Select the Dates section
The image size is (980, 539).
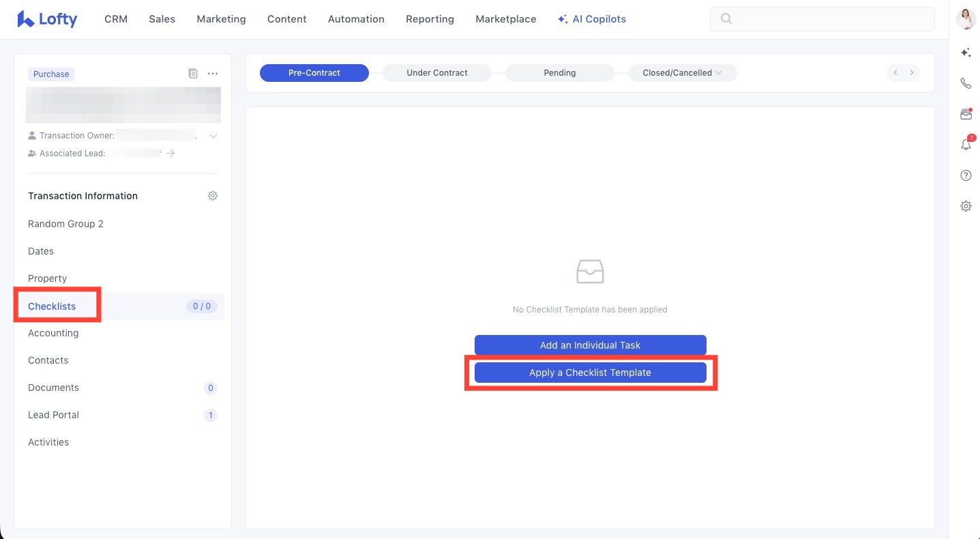(41, 251)
